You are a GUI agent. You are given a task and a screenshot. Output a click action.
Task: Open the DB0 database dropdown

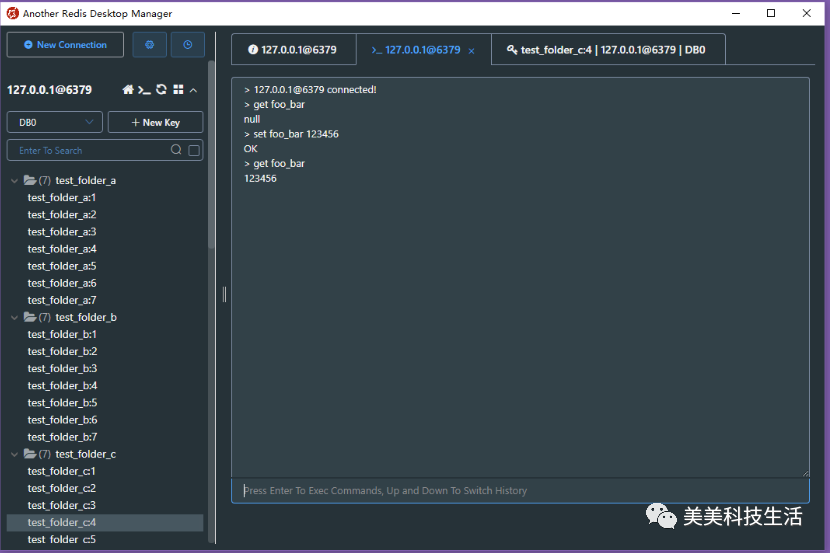55,122
